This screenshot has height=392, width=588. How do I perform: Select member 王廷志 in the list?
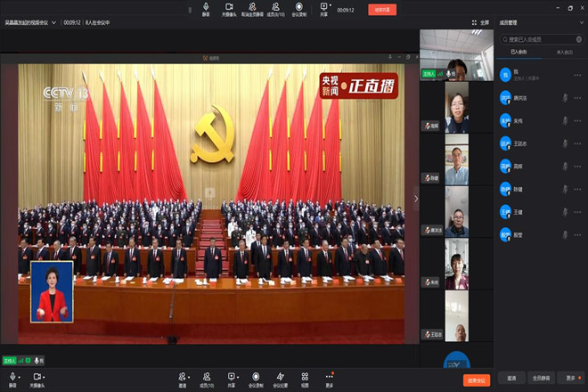[541, 143]
